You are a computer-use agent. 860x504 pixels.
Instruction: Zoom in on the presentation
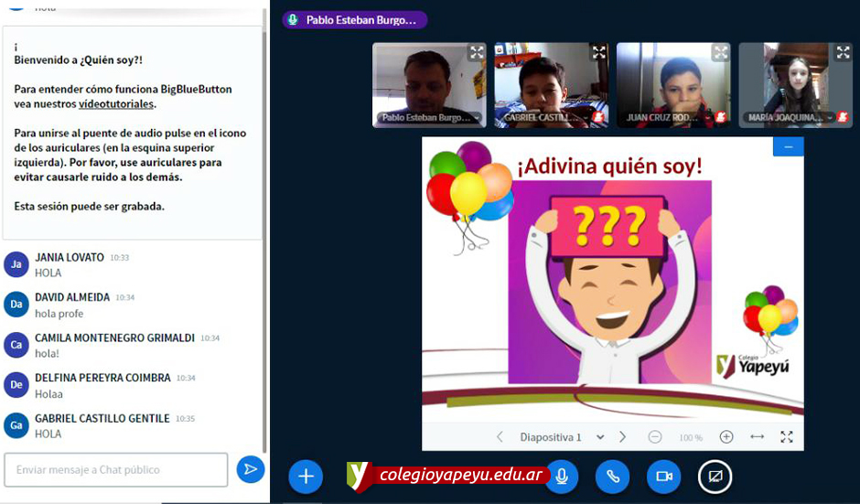point(726,437)
